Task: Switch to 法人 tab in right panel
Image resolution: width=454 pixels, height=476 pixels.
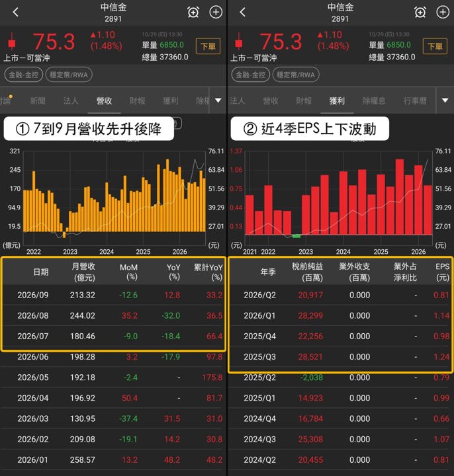Action: (x=237, y=100)
